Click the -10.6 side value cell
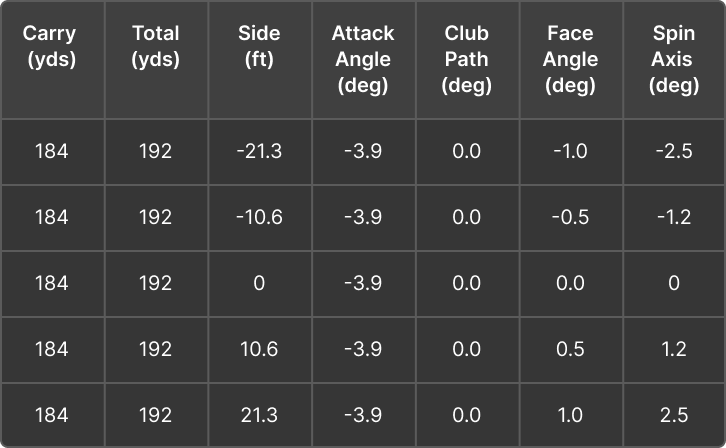 click(x=259, y=218)
